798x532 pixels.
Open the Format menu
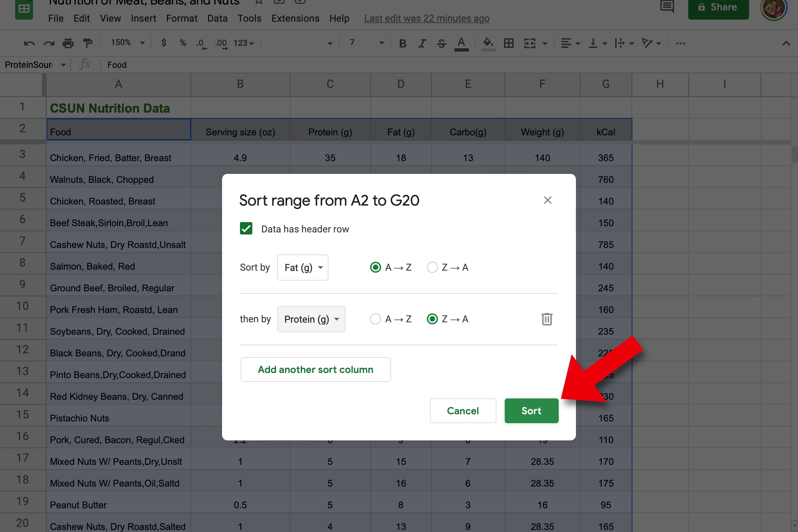[x=182, y=18]
